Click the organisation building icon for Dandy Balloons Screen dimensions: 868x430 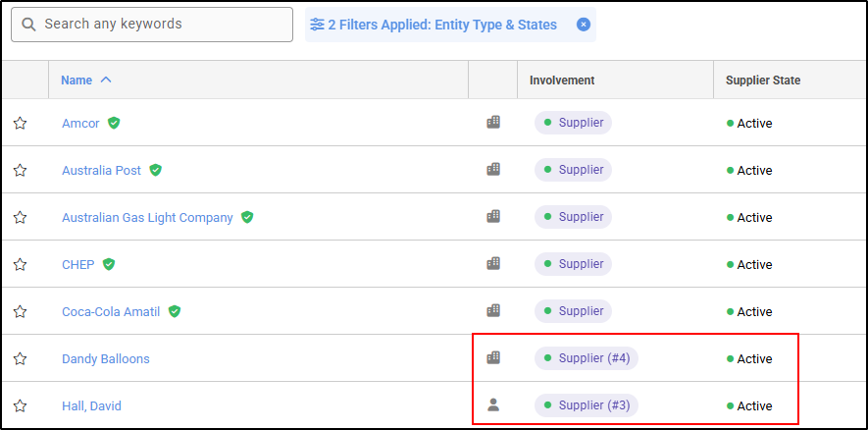(x=493, y=357)
